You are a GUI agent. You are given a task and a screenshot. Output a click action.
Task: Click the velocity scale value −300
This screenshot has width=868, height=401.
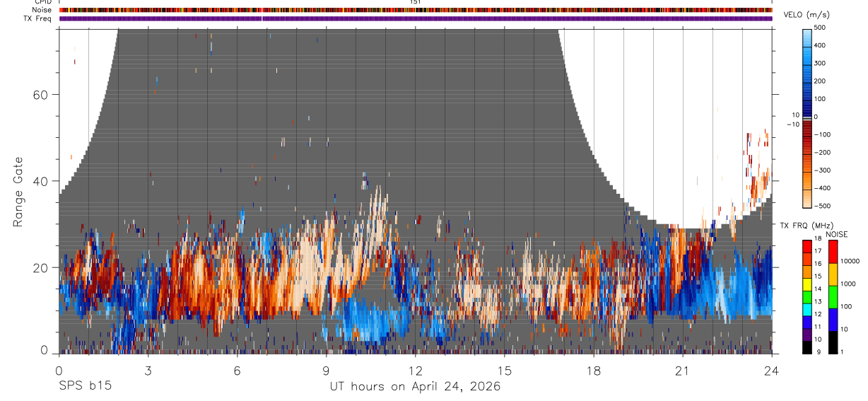821,170
